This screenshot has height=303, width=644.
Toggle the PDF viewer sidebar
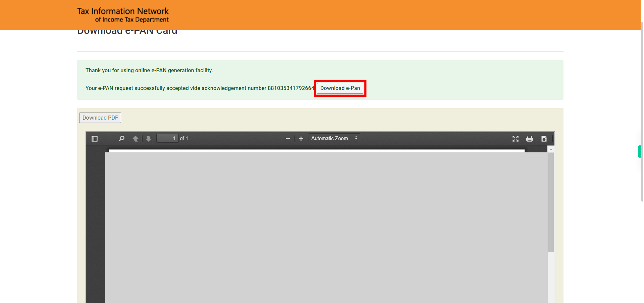95,139
